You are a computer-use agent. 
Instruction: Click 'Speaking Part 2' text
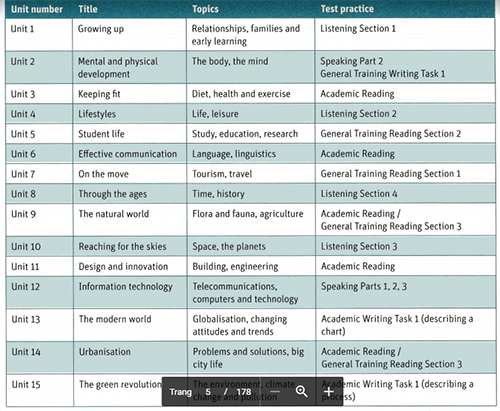352,61
